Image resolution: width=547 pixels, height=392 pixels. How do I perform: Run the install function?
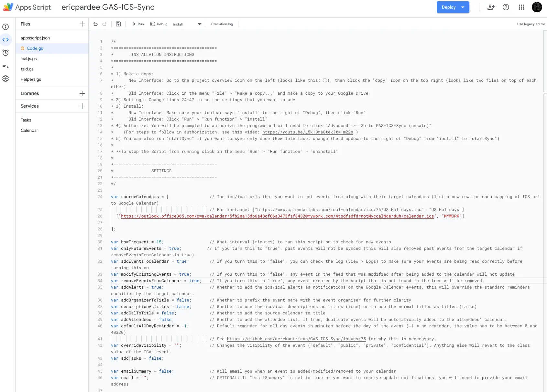pyautogui.click(x=137, y=24)
